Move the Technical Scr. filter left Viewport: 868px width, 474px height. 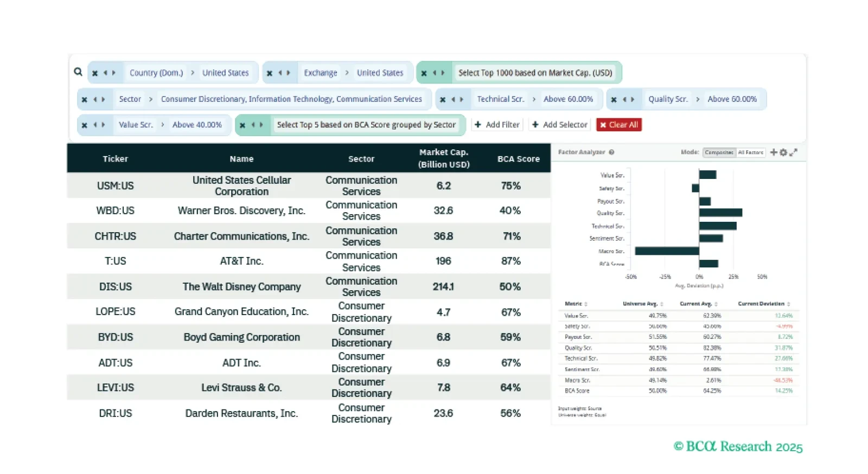pos(453,99)
